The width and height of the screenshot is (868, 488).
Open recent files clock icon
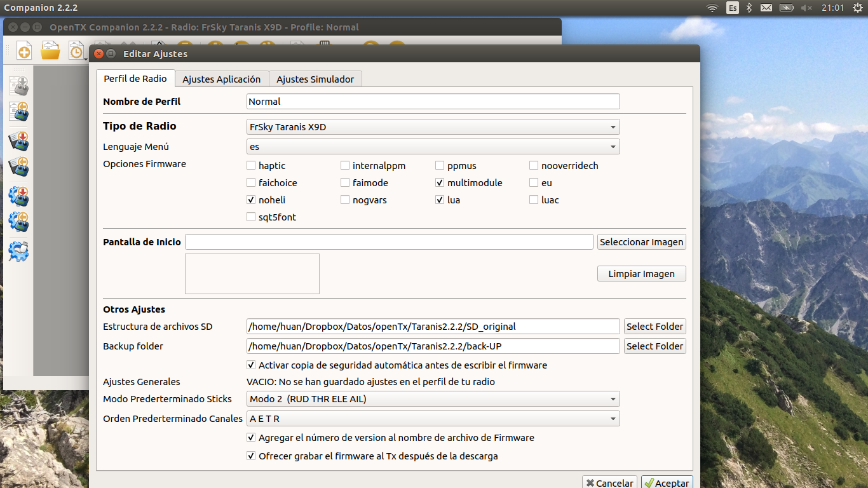[x=76, y=51]
